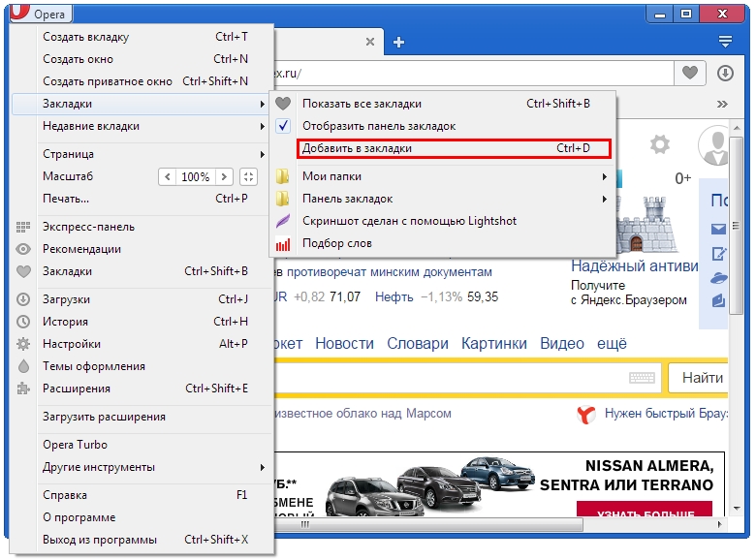Click the download icon next to Загрузки
This screenshot has height=560, width=756.
click(x=23, y=299)
